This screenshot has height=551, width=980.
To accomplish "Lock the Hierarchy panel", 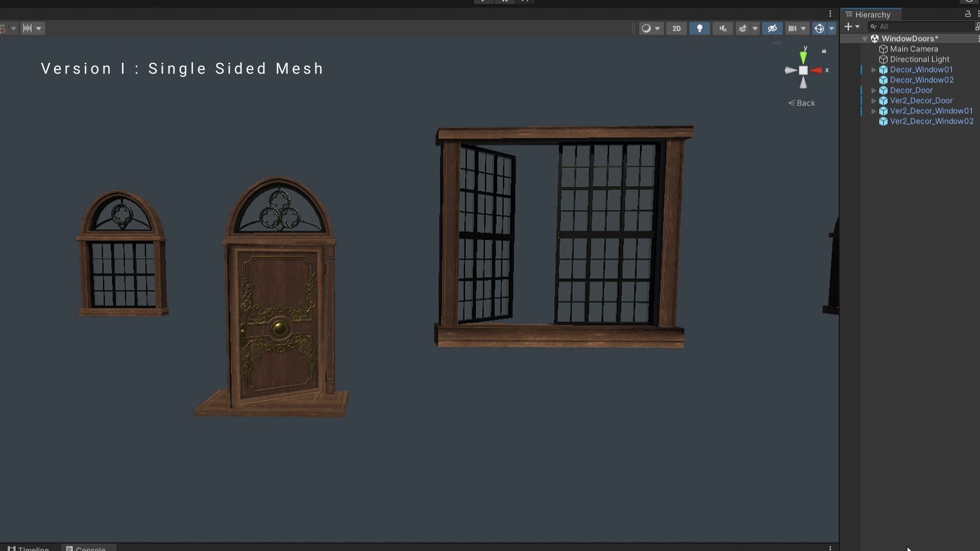I will point(968,14).
